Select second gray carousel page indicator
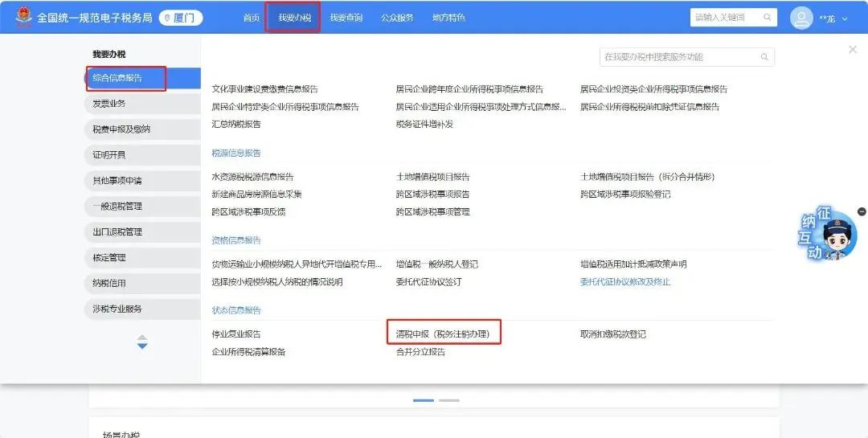 [449, 400]
